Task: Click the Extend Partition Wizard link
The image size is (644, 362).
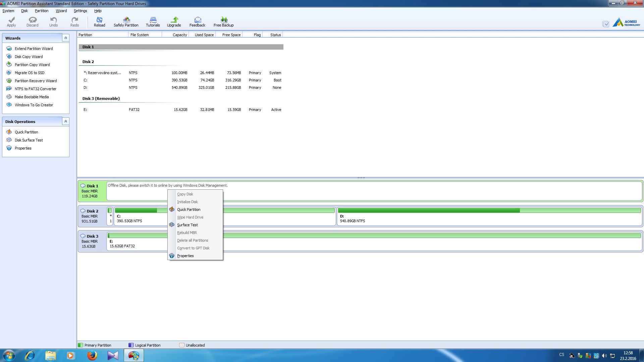Action: [34, 49]
